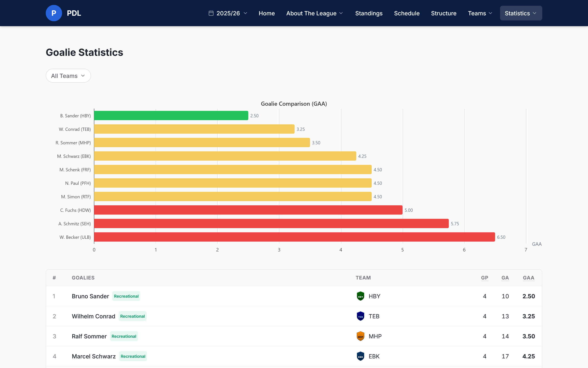588x368 pixels.
Task: Click the TEB team shield icon
Action: click(x=360, y=316)
